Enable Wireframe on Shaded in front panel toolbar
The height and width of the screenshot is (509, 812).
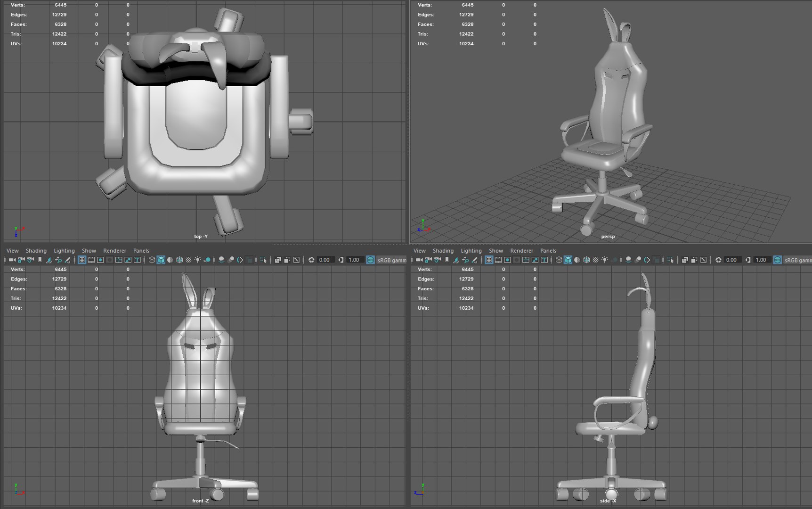(179, 260)
